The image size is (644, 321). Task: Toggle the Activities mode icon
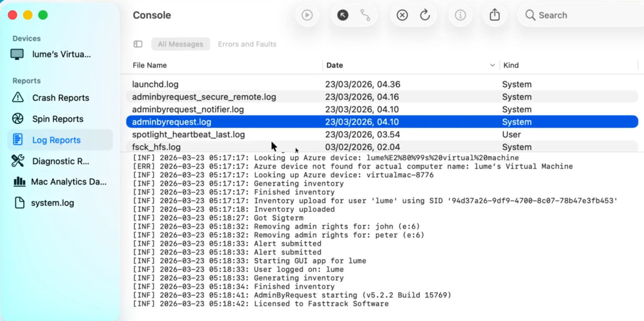click(365, 15)
